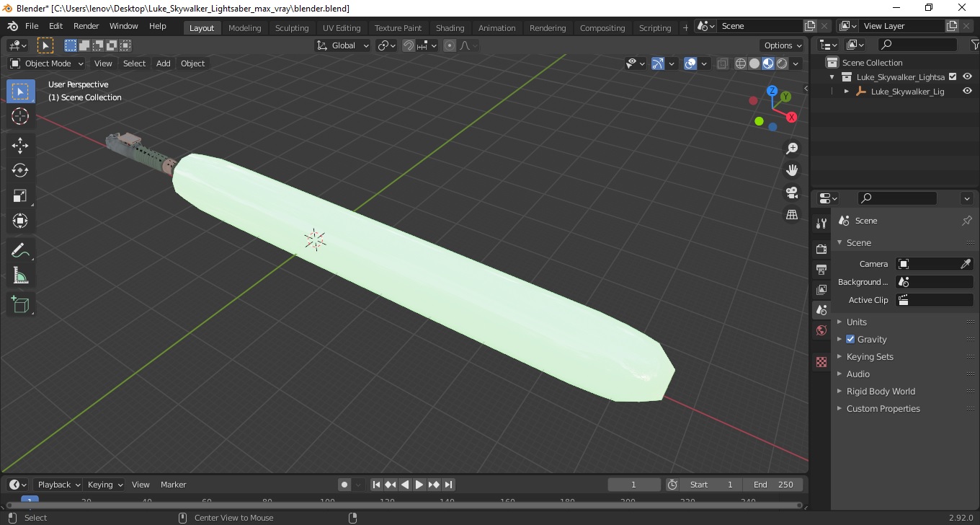Viewport: 980px width, 525px height.
Task: Toggle proportional editing
Action: point(450,45)
